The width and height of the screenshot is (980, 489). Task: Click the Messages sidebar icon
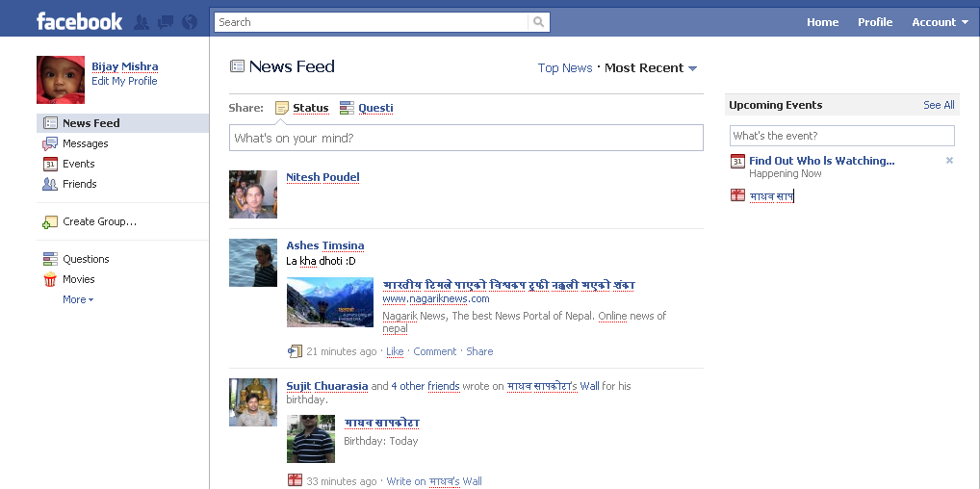click(50, 143)
